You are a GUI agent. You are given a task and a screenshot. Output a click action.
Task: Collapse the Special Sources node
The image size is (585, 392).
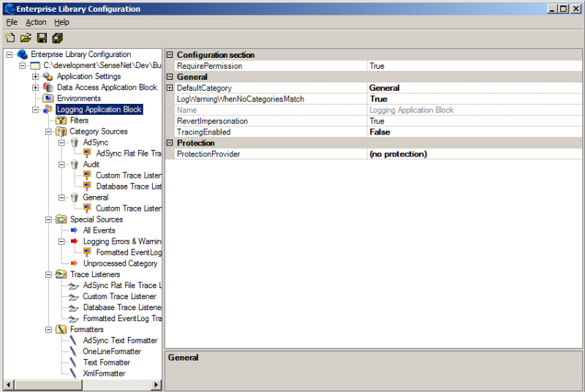(x=48, y=219)
